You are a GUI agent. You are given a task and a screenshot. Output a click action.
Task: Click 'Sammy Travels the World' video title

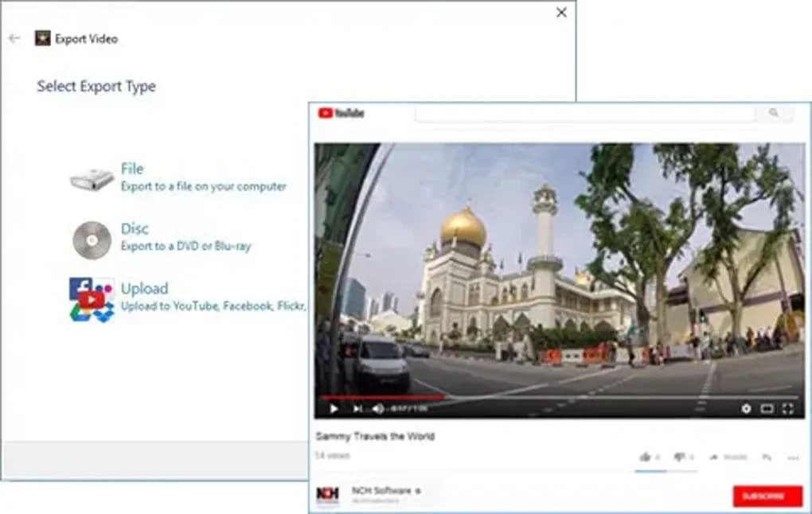(375, 436)
